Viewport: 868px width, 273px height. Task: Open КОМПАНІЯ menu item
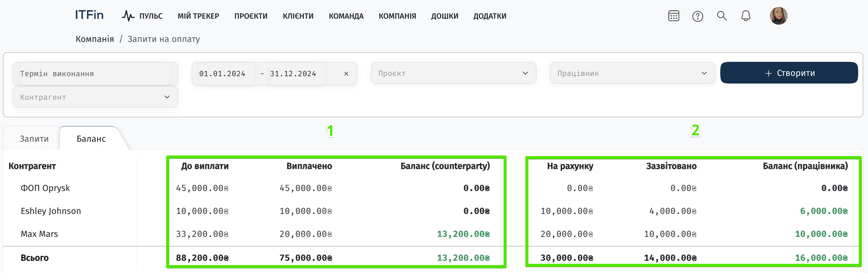pos(397,16)
